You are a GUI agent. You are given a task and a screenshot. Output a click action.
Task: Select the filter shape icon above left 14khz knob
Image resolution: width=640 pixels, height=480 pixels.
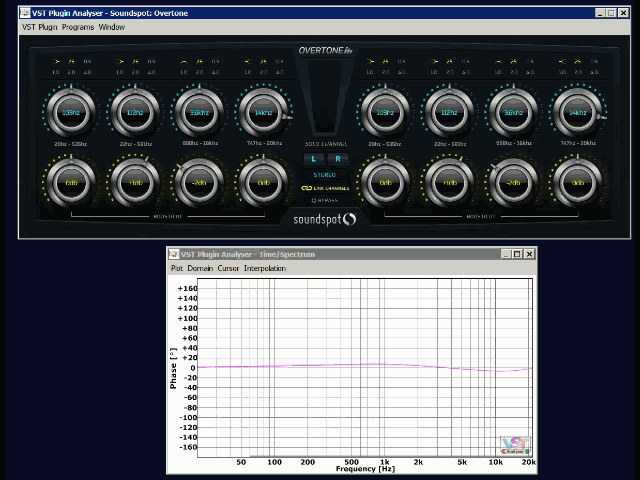(248, 61)
